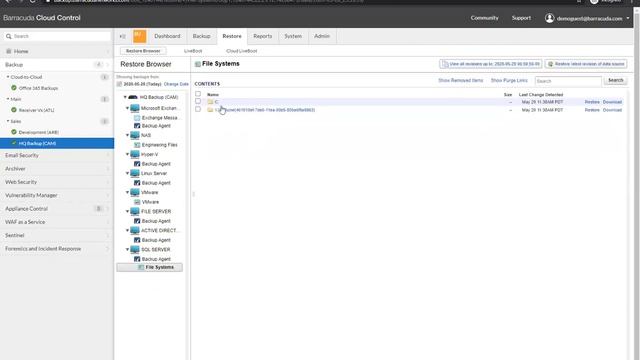Click Download link for Volume GUID folder
640x360 pixels.
[x=612, y=110]
